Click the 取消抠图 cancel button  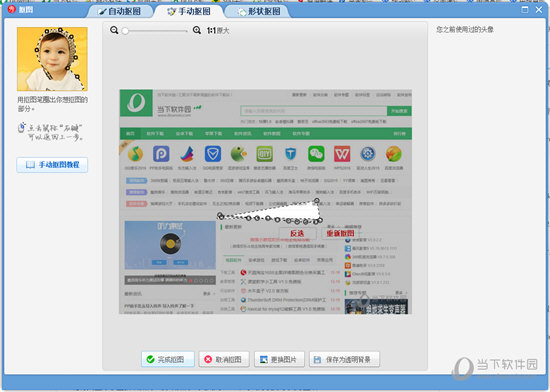pos(224,359)
